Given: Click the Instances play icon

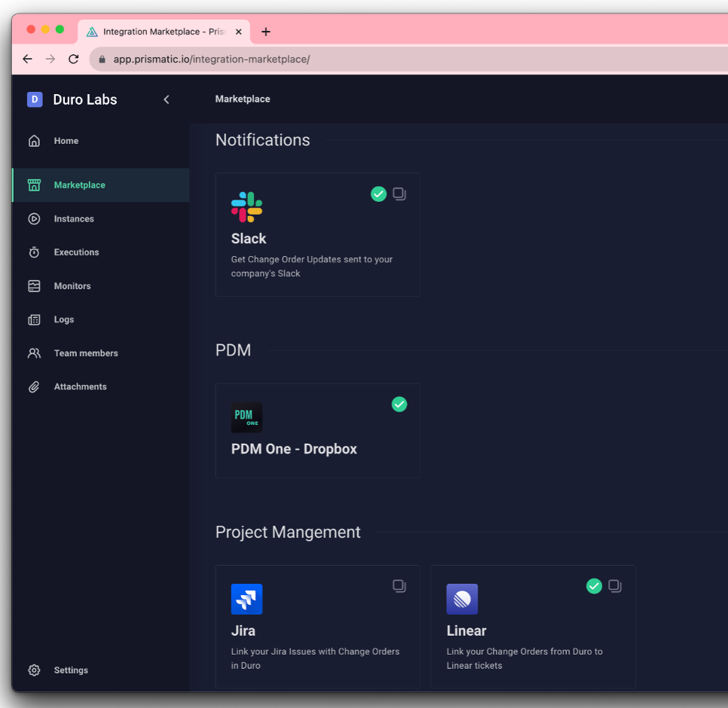Looking at the screenshot, I should (34, 219).
